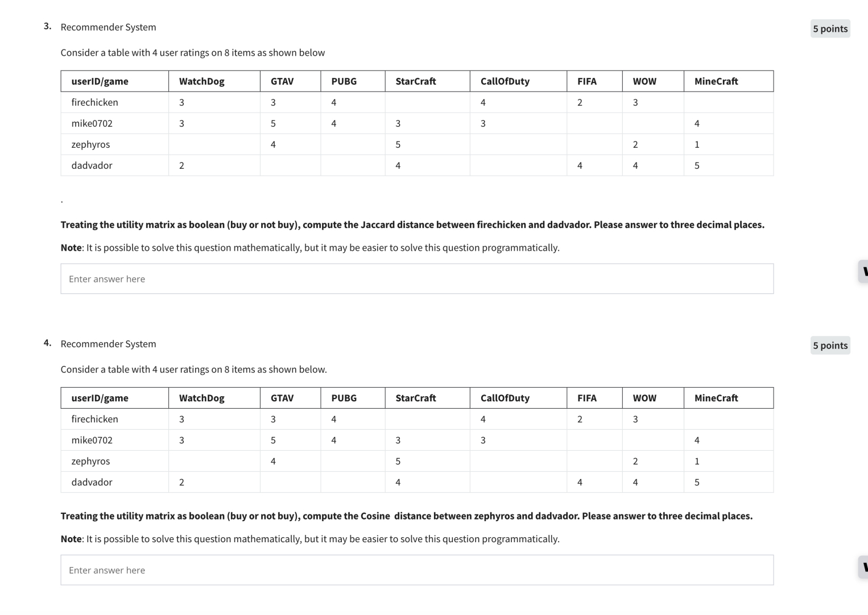Click the 'Recommender System' heading of question 3
The height and width of the screenshot is (615, 868).
(x=109, y=27)
